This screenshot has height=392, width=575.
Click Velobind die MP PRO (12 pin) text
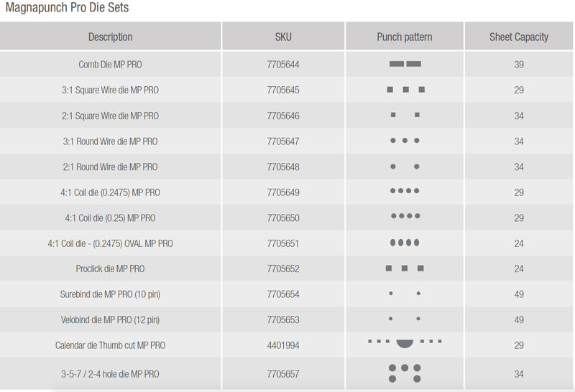pos(110,319)
